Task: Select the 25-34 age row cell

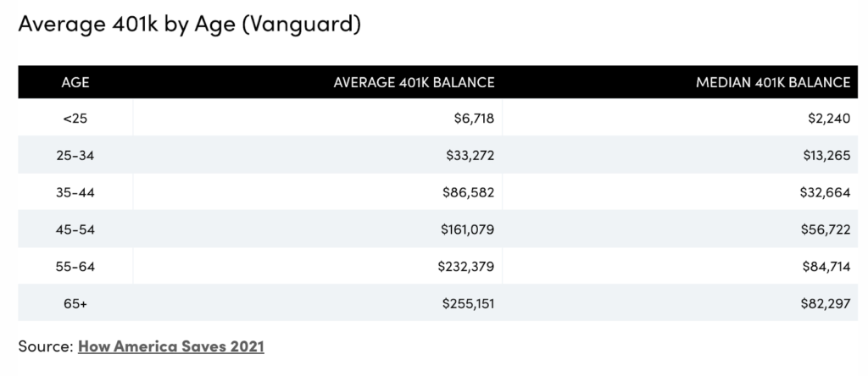Action: pos(75,155)
